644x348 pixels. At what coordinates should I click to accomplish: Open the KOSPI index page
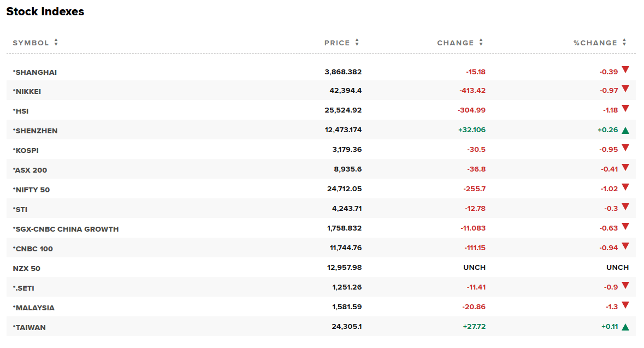tap(27, 150)
